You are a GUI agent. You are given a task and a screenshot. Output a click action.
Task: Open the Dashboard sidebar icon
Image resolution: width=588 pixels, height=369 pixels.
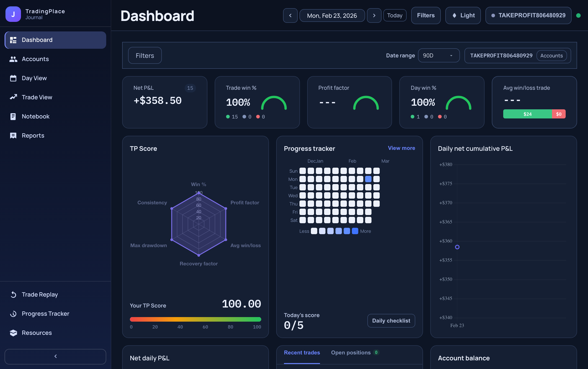point(13,40)
